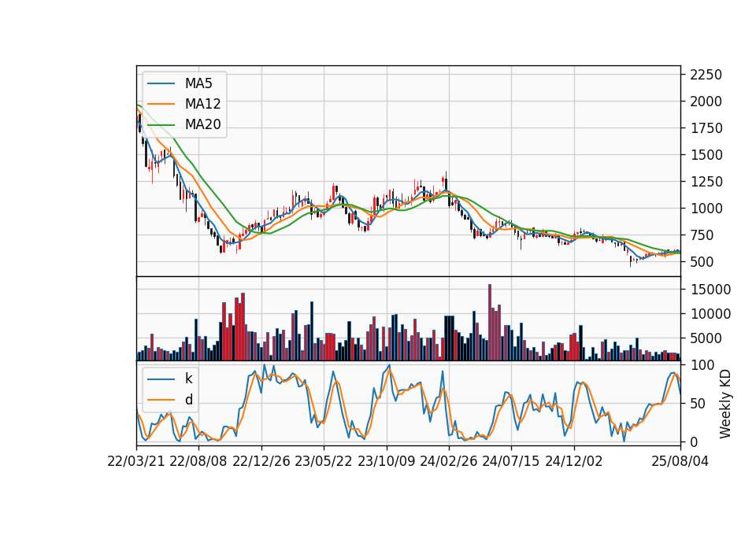The height and width of the screenshot is (543, 756).
Task: Click the orange MA12 line sample in legend
Action: pos(161,104)
